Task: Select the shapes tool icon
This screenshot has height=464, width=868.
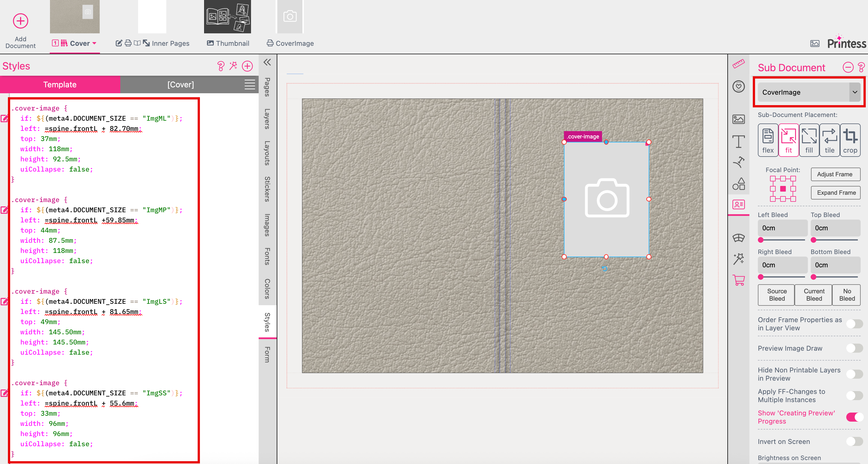Action: (x=738, y=184)
